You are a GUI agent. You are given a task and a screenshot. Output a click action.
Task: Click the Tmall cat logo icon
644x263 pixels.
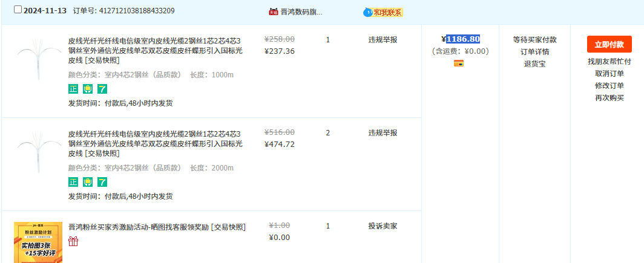(274, 11)
